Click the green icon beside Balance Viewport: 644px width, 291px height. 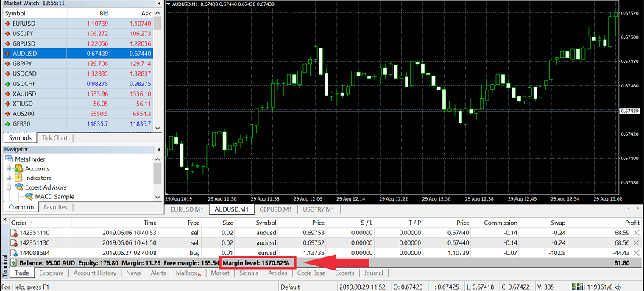tap(13, 262)
